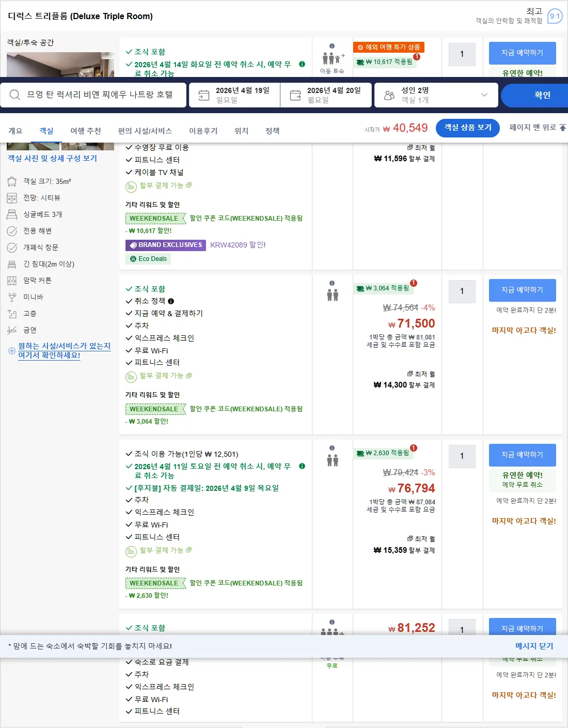
Task: Click the BRAND EXCLUSIVES tag
Action: (166, 245)
